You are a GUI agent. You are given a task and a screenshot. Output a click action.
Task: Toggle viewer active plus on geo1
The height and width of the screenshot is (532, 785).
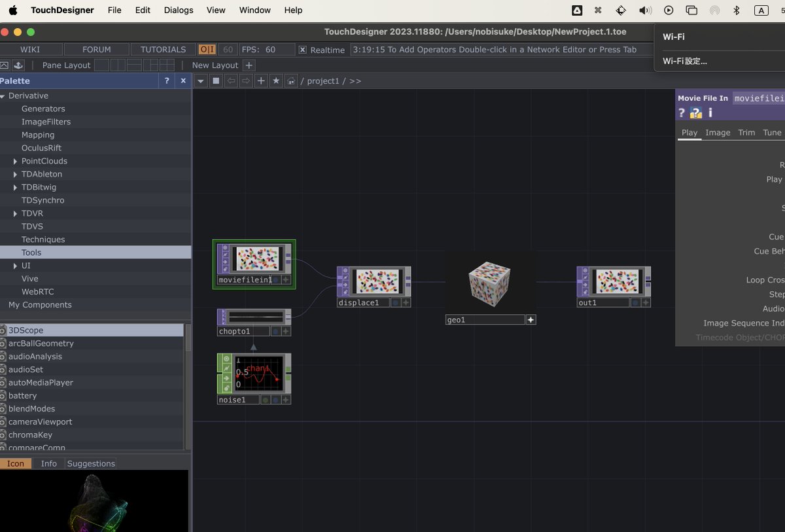(531, 320)
